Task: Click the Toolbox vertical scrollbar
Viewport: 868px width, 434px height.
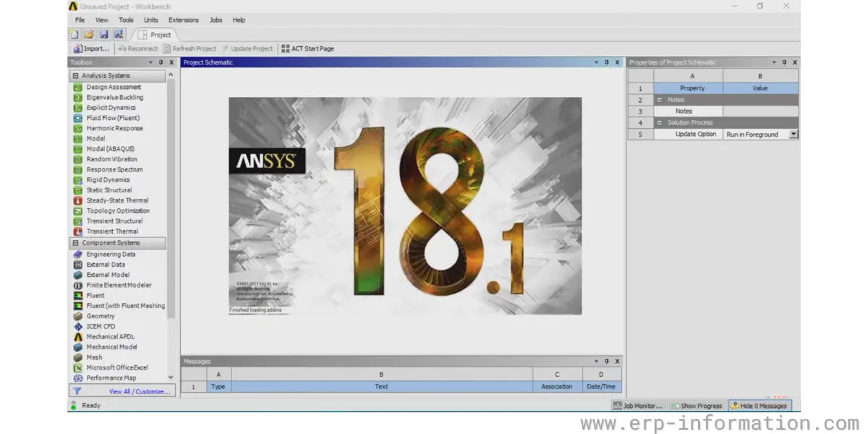Action: [x=171, y=199]
